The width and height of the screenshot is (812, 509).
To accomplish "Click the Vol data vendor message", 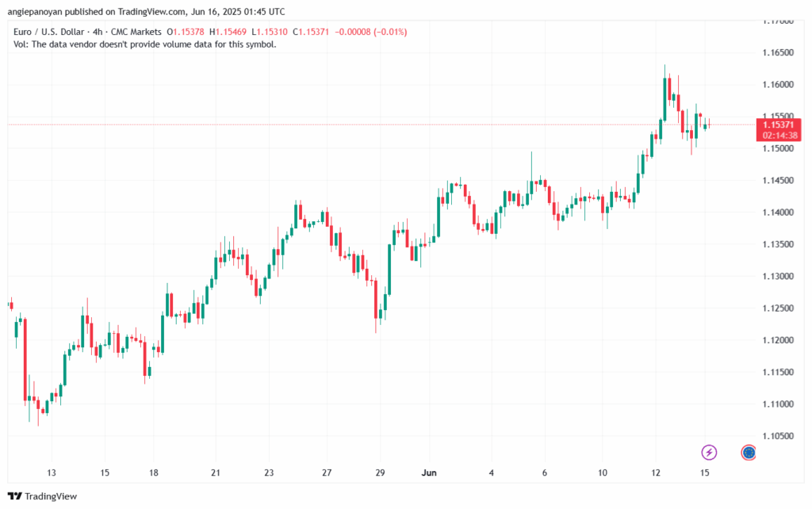I will (145, 44).
